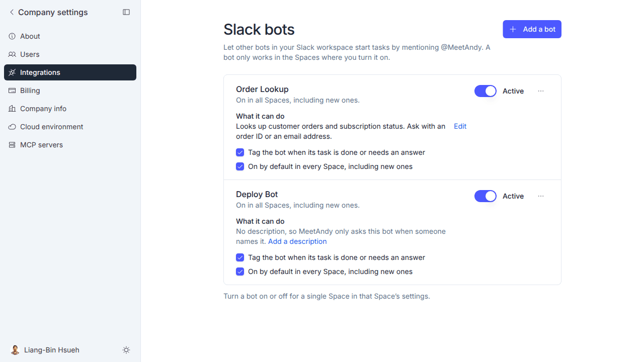Click the plus icon in Add a bot

pos(513,29)
